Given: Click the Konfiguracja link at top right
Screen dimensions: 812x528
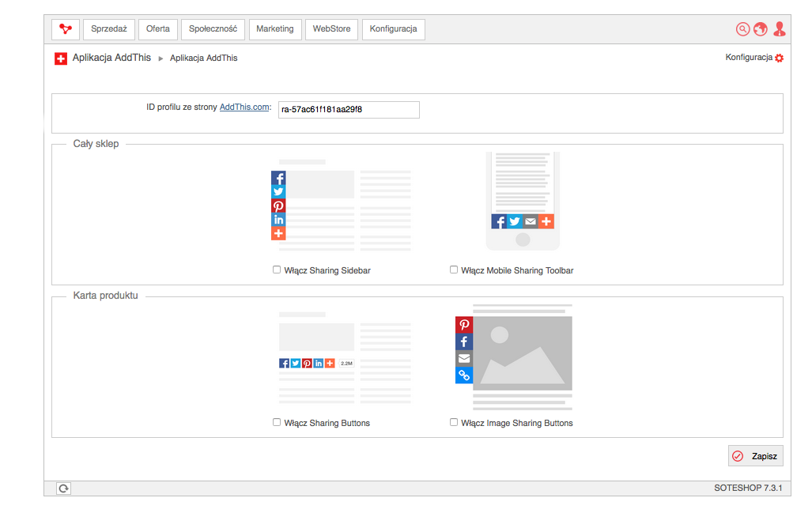Looking at the screenshot, I should coord(749,58).
